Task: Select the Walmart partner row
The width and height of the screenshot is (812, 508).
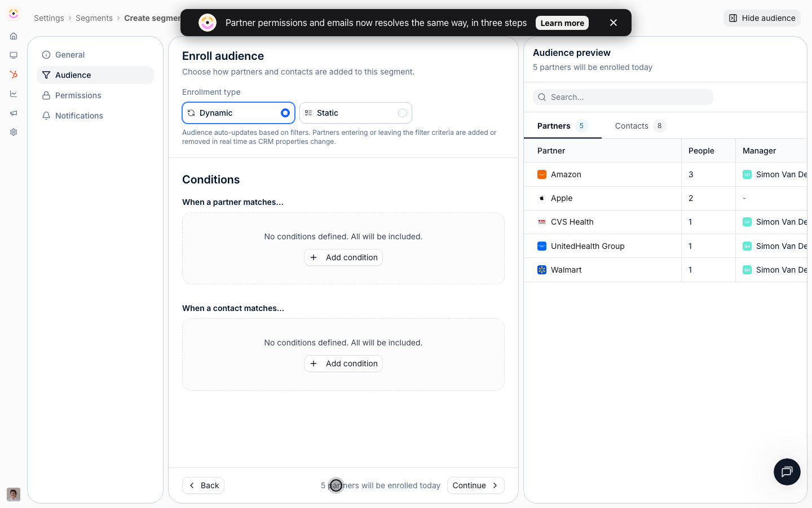Action: point(665,270)
